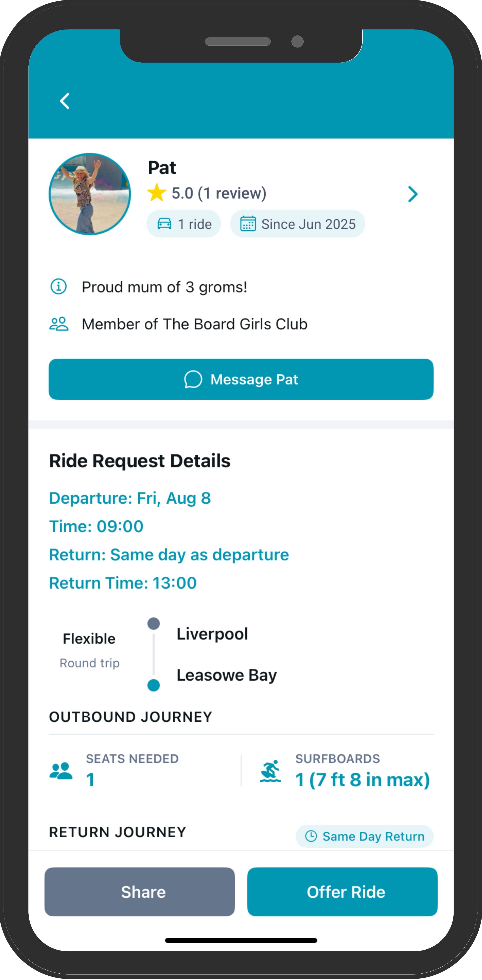Offer a ride to Pat
Image resolution: width=482 pixels, height=980 pixels.
coord(343,892)
